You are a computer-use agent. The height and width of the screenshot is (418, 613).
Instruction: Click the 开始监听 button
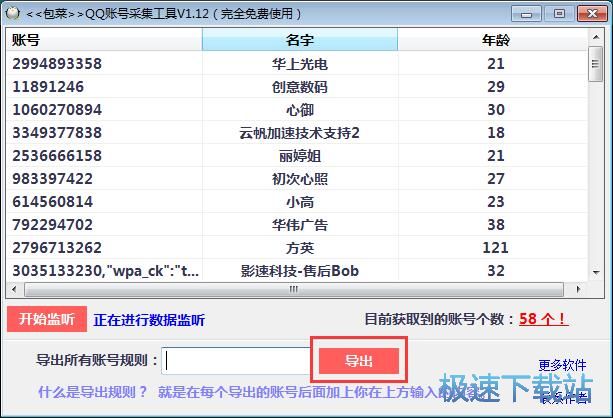coord(47,319)
